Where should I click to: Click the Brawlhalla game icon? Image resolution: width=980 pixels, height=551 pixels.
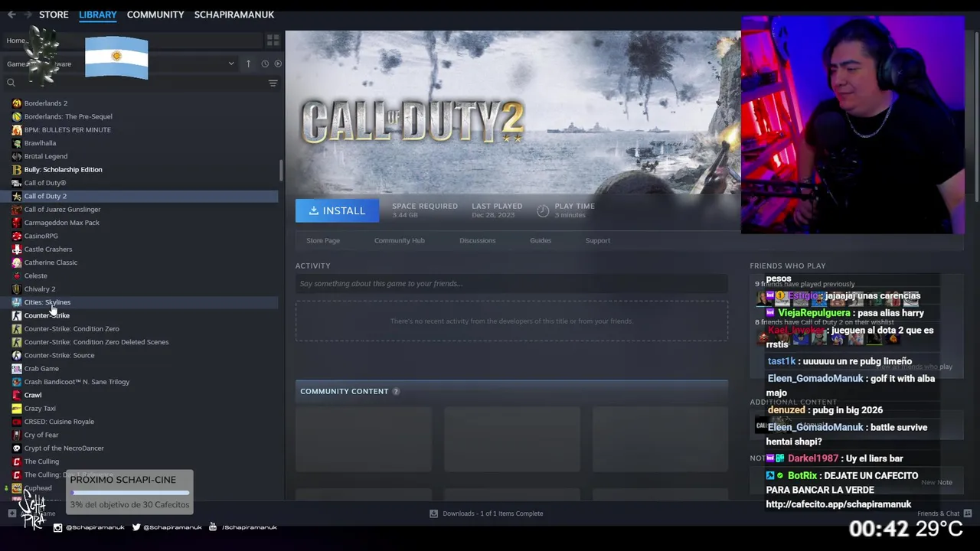(17, 143)
